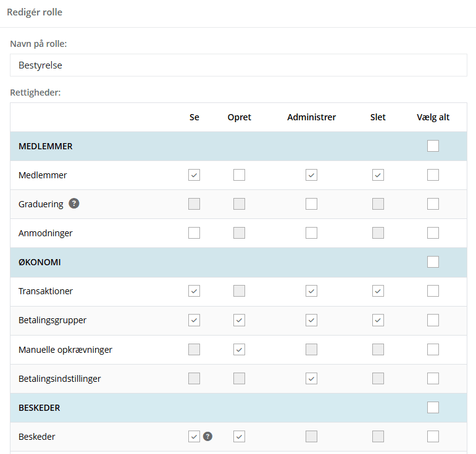The height and width of the screenshot is (454, 476).
Task: Click the help icon beside Beskeder Se checkbox
Action: coord(207,436)
